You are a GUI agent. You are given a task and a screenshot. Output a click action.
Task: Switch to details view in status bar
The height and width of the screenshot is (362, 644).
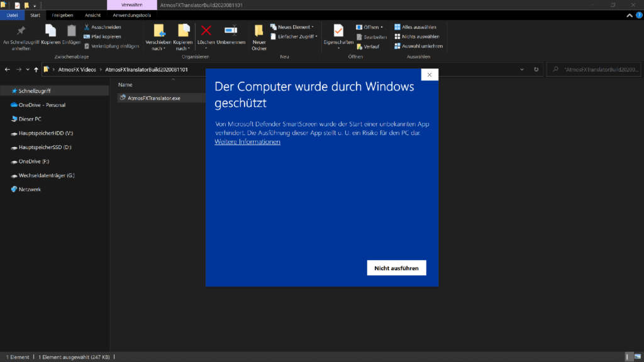pos(628,357)
